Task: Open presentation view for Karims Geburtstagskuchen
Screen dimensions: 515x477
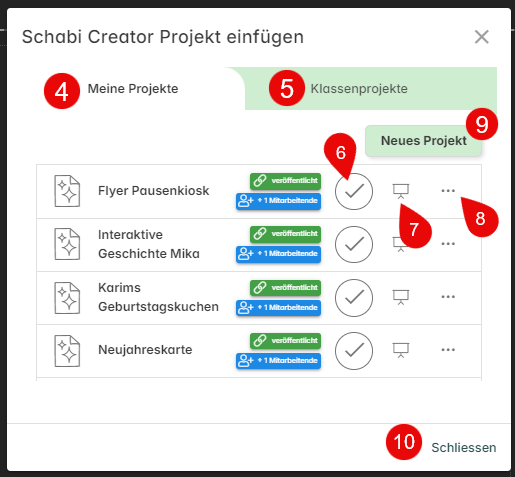Action: [401, 297]
